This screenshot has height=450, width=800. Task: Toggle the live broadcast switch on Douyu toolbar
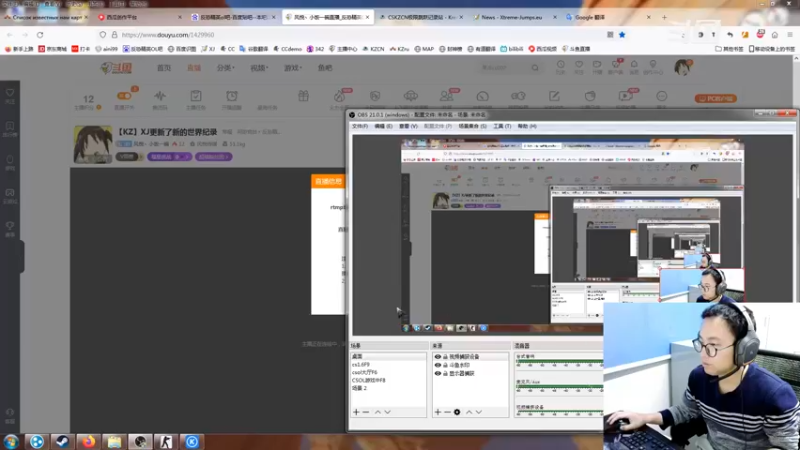click(x=124, y=96)
